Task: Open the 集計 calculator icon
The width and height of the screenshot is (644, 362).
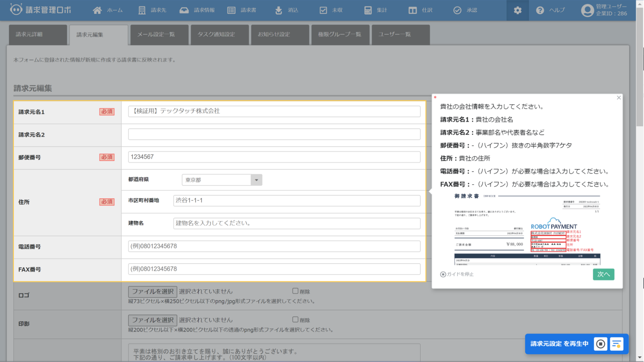Action: point(368,10)
